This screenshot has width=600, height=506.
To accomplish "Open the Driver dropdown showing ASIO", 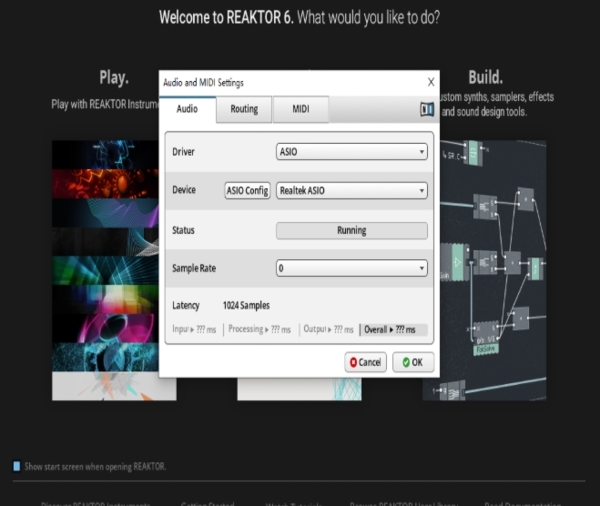I will (352, 152).
